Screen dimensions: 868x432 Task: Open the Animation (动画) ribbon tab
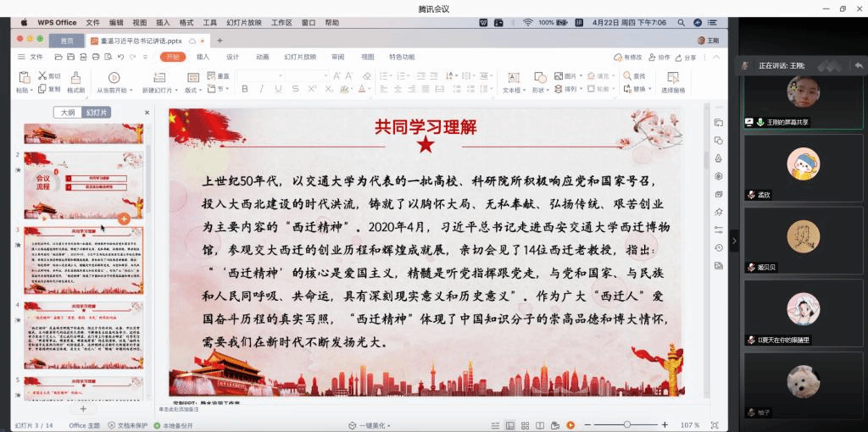pyautogui.click(x=263, y=57)
